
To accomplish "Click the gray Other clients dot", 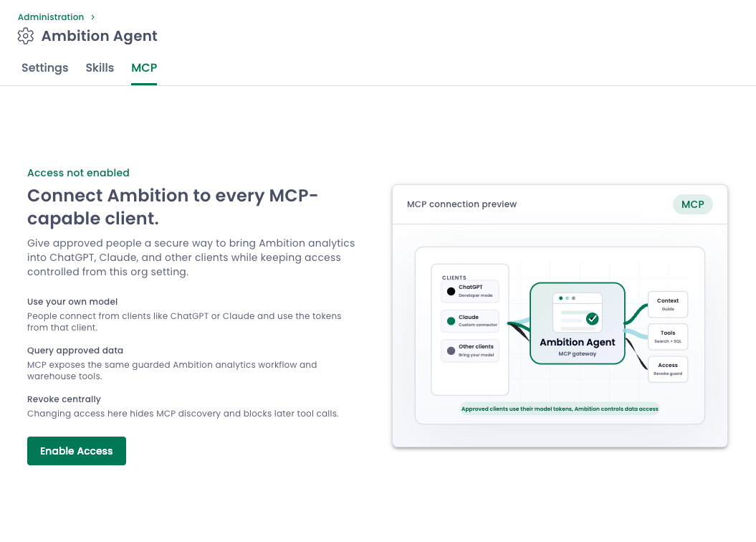I will [x=451, y=351].
